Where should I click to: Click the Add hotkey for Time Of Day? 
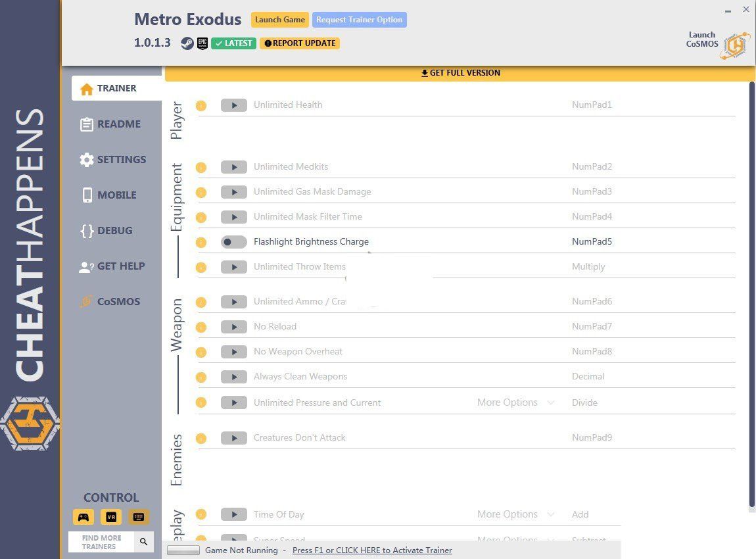pyautogui.click(x=580, y=515)
